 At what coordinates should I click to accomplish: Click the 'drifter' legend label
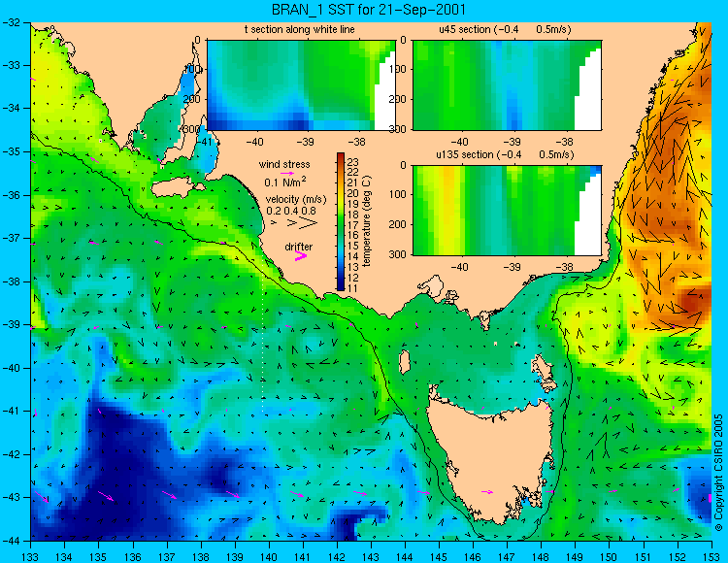pos(299,247)
